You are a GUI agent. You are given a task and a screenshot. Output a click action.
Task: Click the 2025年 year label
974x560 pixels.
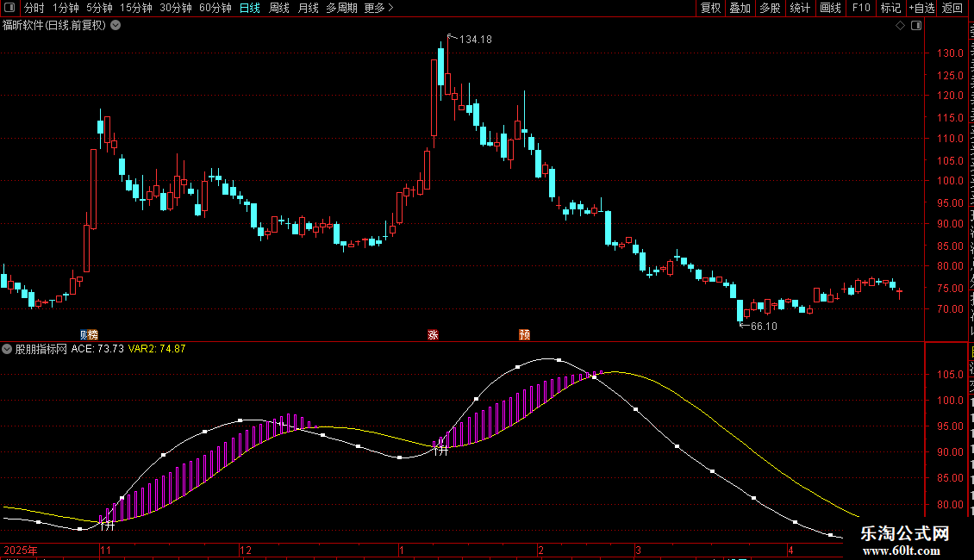click(21, 550)
